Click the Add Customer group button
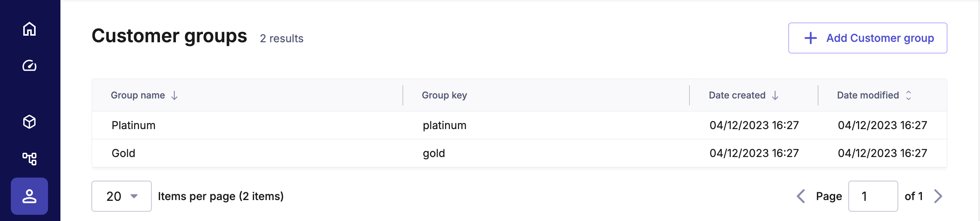980x221 pixels. (868, 38)
